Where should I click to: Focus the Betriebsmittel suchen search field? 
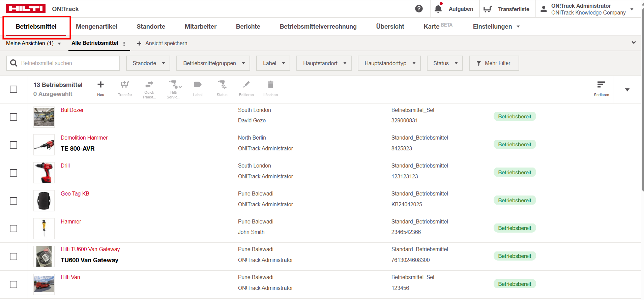pyautogui.click(x=63, y=63)
